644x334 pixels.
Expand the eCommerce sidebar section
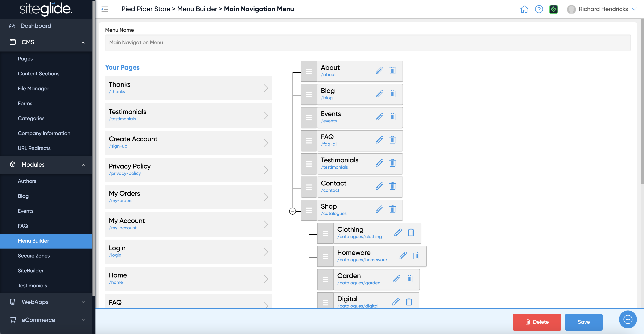click(83, 320)
